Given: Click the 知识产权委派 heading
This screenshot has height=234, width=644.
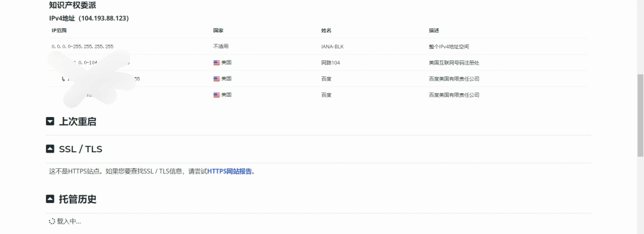Looking at the screenshot, I should coord(72,5).
